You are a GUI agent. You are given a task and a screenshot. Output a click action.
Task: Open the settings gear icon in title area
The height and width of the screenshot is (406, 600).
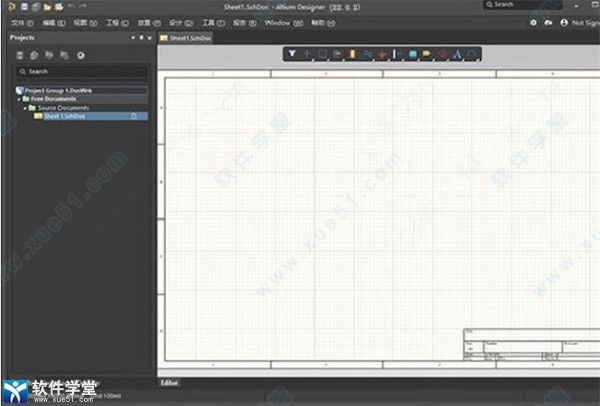click(x=533, y=21)
